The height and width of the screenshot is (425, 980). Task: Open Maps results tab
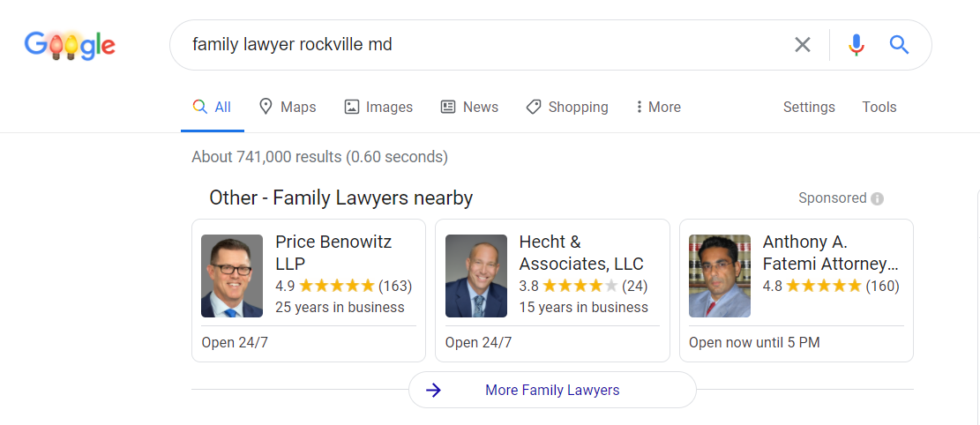tap(288, 107)
